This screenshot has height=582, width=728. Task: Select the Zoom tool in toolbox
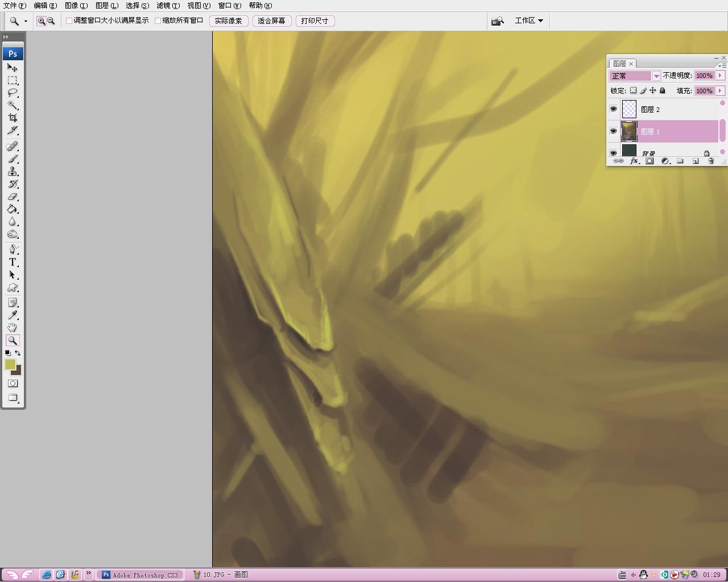[x=13, y=340]
